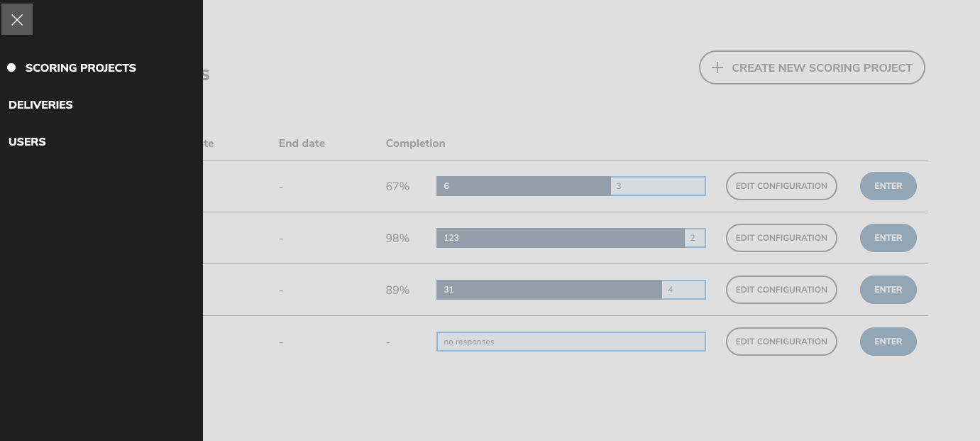Go to Deliveries in sidebar
The width and height of the screenshot is (980, 441).
40,105
